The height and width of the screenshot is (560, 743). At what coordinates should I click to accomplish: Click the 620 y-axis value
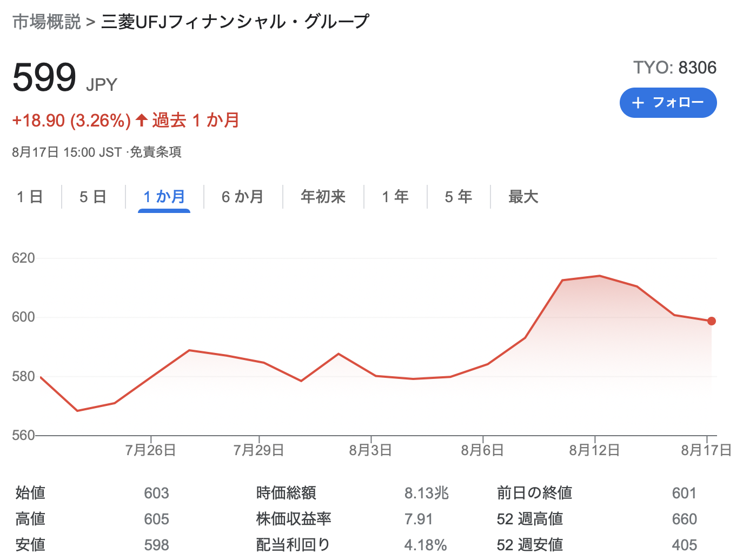click(x=23, y=258)
